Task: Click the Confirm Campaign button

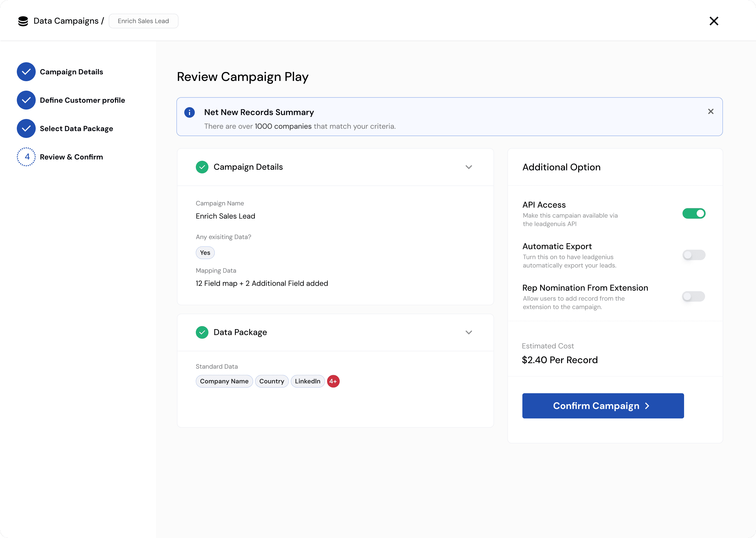Action: (603, 406)
